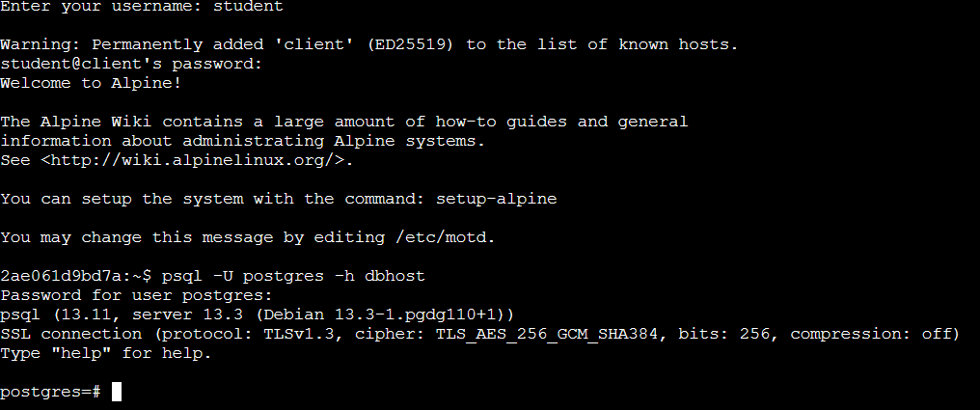Click the 'setup-alpine' command text
The width and height of the screenshot is (980, 410).
click(x=496, y=199)
